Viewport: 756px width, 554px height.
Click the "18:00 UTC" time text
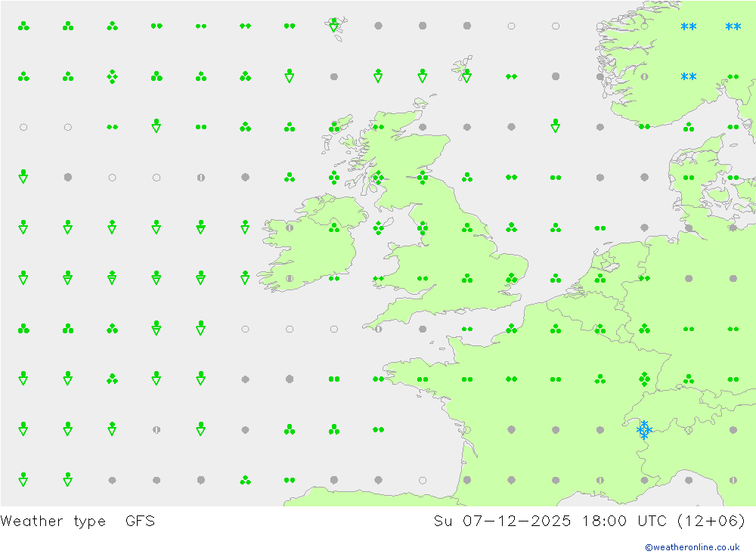[x=624, y=522]
